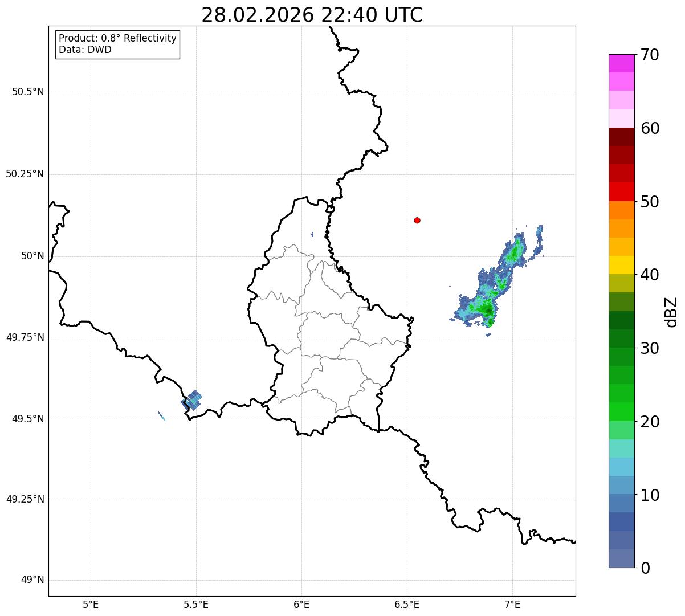Click the 50.25°N latitude label
The height and width of the screenshot is (616, 685).
pyautogui.click(x=25, y=174)
